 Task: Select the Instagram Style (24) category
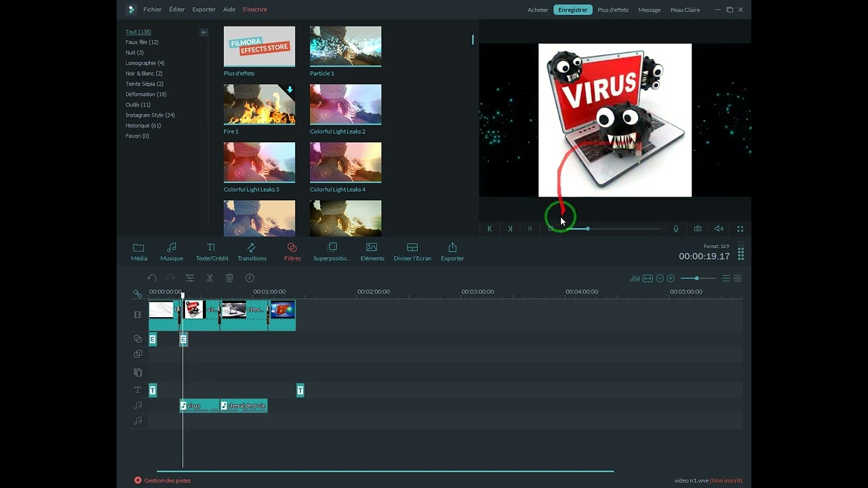[x=150, y=115]
